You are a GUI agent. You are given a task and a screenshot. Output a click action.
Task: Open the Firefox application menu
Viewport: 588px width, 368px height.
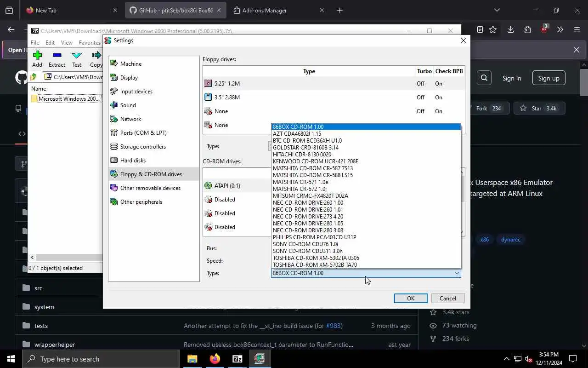tap(577, 29)
